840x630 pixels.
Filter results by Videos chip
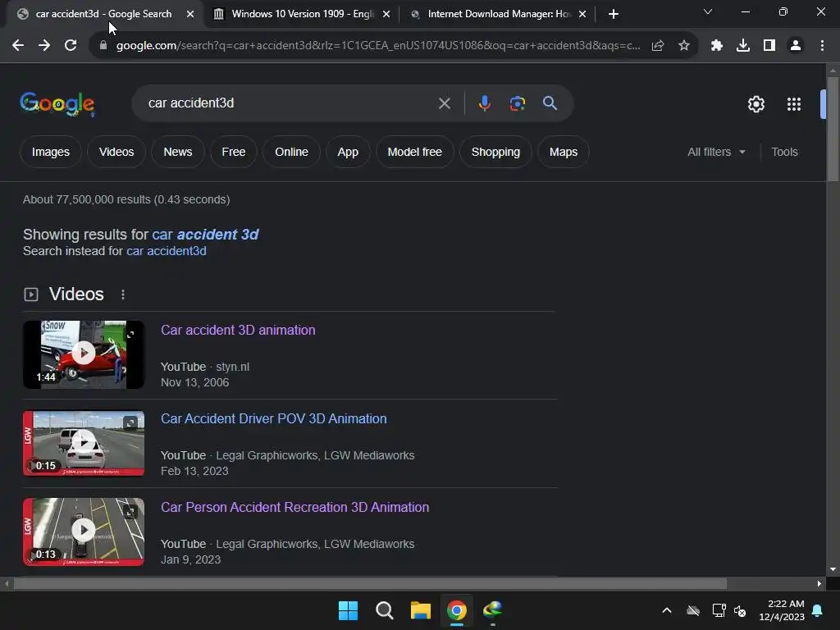pos(116,152)
